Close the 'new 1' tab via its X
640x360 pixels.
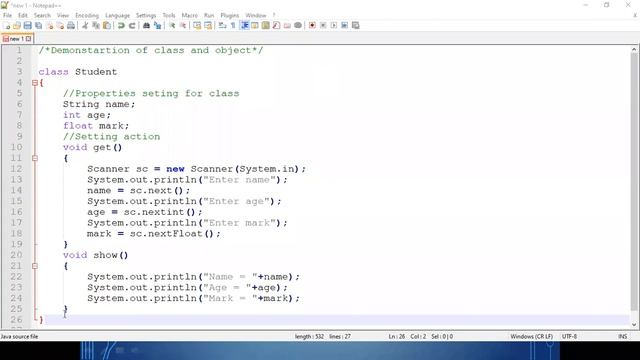click(x=28, y=39)
